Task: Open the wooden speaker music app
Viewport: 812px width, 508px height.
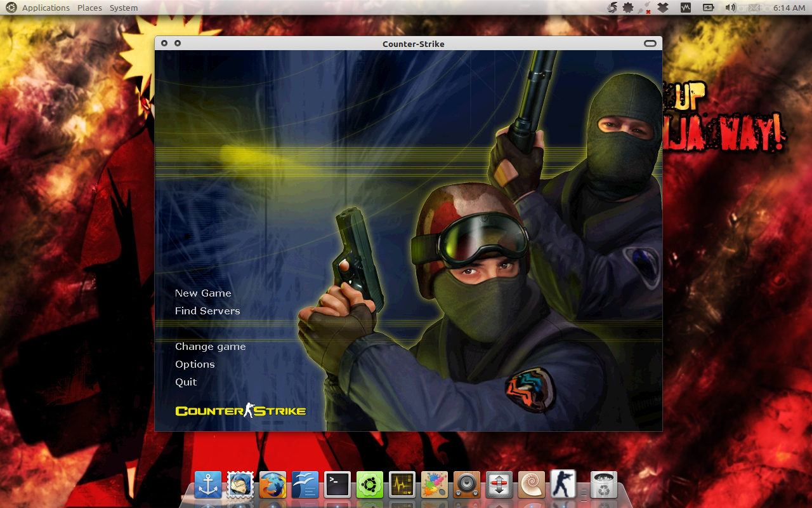Action: (467, 485)
